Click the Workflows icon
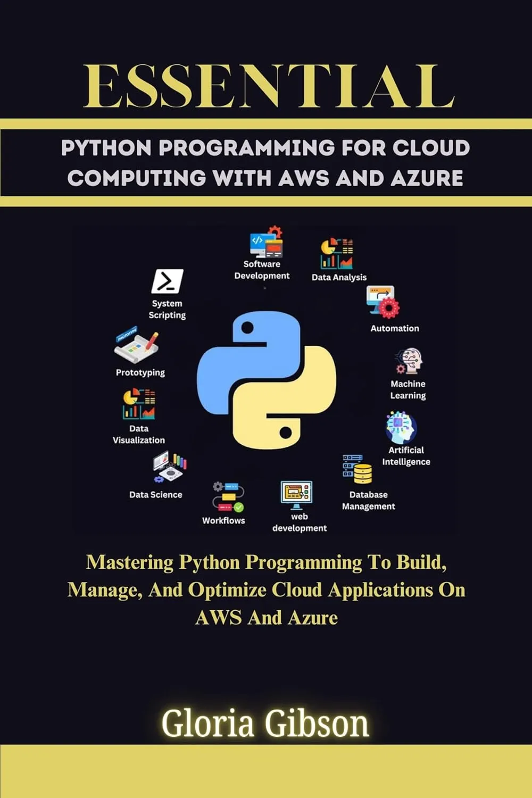The image size is (532, 798). click(228, 497)
